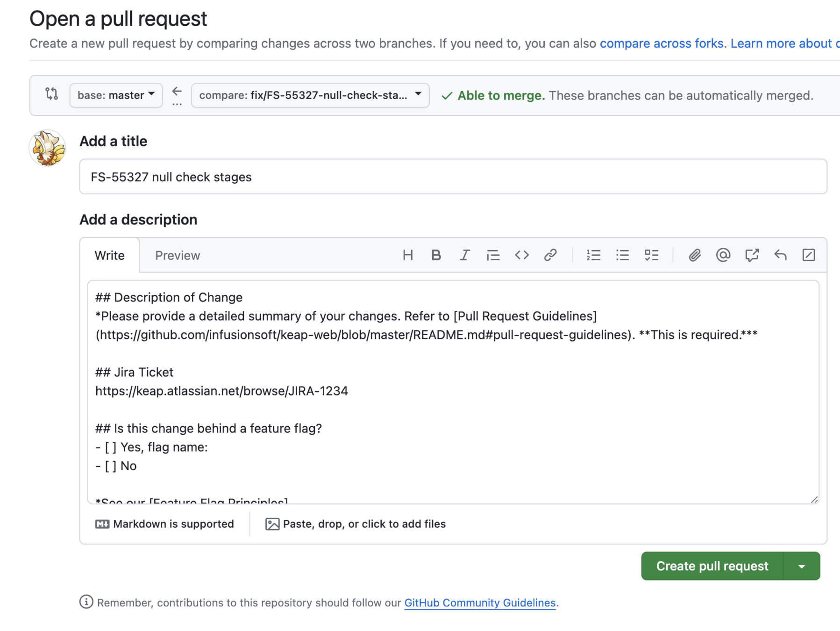The image size is (840, 631).
Task: Open the compare branch dropdown
Action: pos(310,95)
